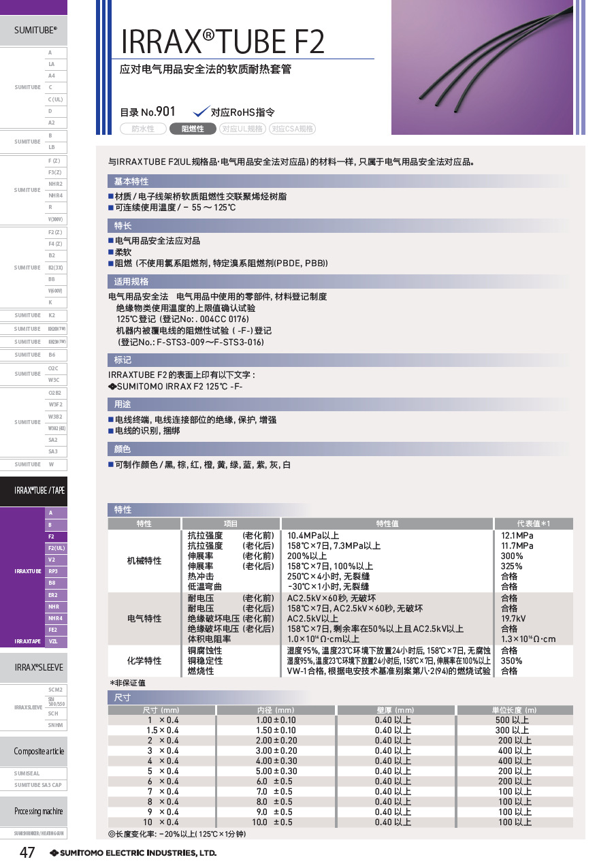The width and height of the screenshot is (614, 868).
Task: Jump to SUMITUBE SA2 index entry
Action: (56, 440)
